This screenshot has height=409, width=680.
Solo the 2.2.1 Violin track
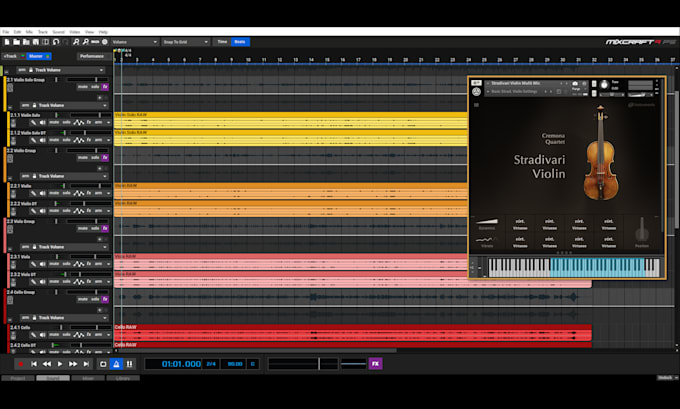tap(66, 193)
